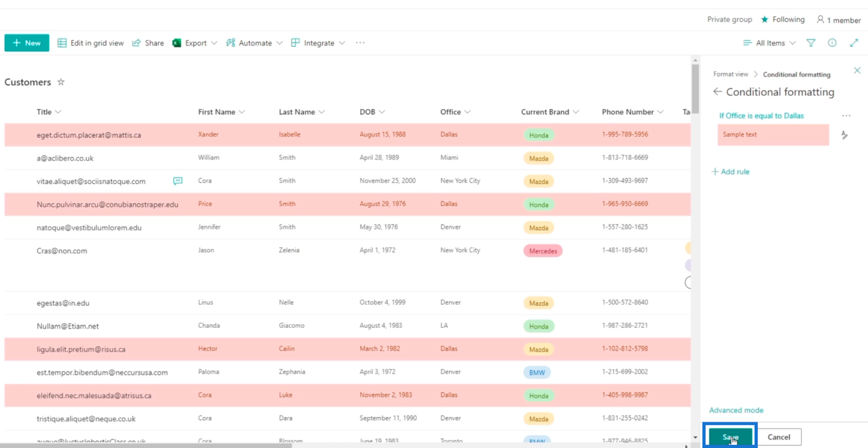868x448 pixels.
Task: Click the Mercedes brand pill
Action: [x=542, y=251]
